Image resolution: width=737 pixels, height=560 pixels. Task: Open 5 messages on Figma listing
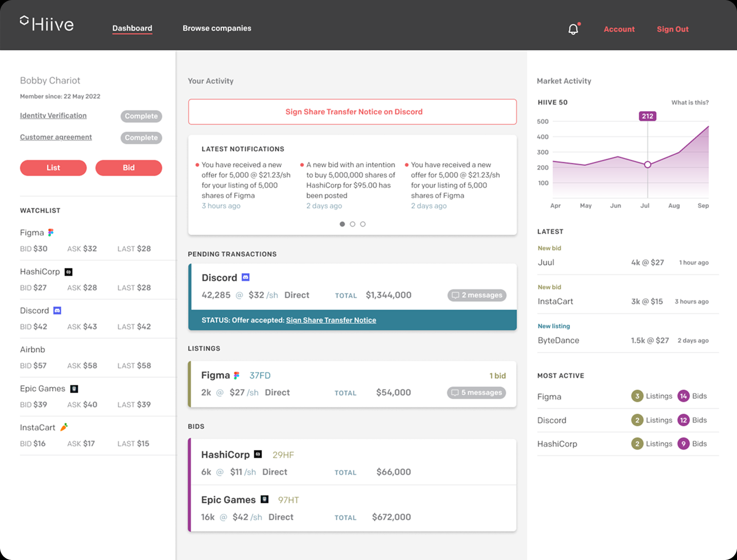point(476,393)
